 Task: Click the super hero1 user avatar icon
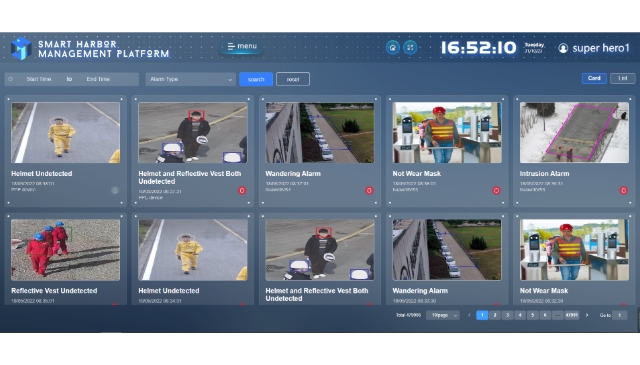[563, 48]
